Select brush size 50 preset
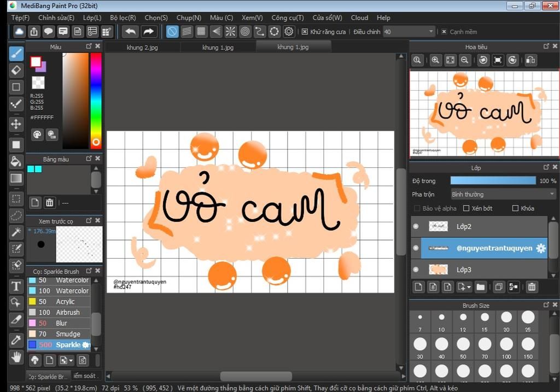 point(463,348)
